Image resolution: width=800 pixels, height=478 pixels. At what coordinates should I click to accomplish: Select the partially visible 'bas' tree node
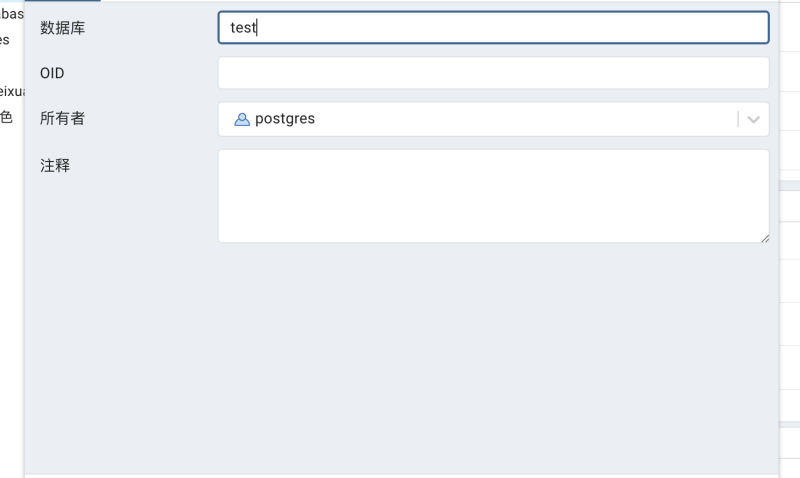coord(12,14)
